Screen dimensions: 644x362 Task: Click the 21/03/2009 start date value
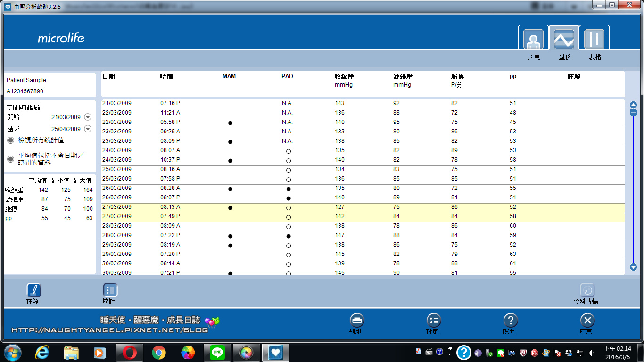tap(66, 117)
